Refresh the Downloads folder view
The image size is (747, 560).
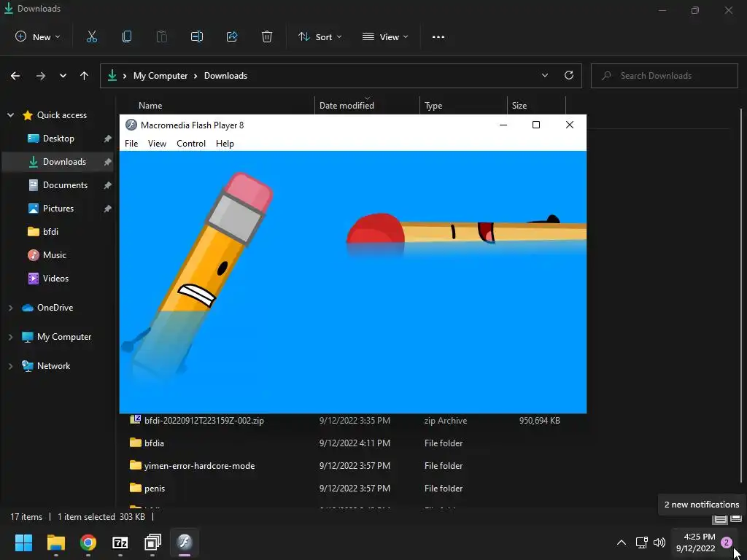pos(569,75)
